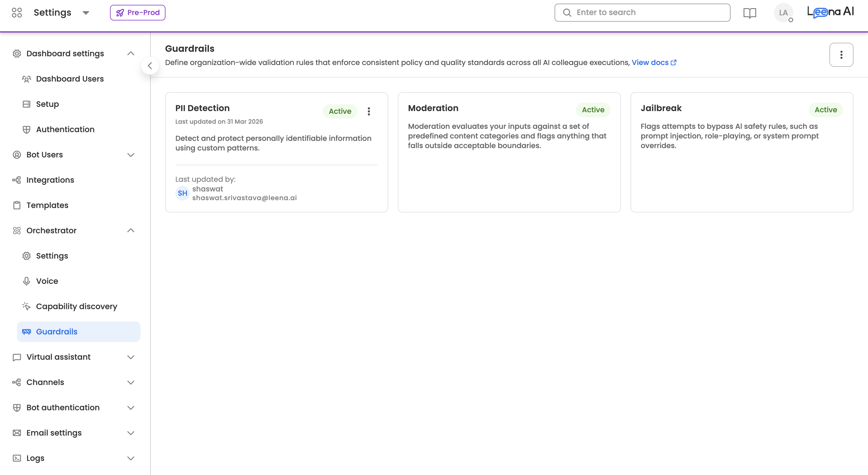The width and height of the screenshot is (868, 475).
Task: Open Guardrails page more options button
Action: pyautogui.click(x=841, y=55)
